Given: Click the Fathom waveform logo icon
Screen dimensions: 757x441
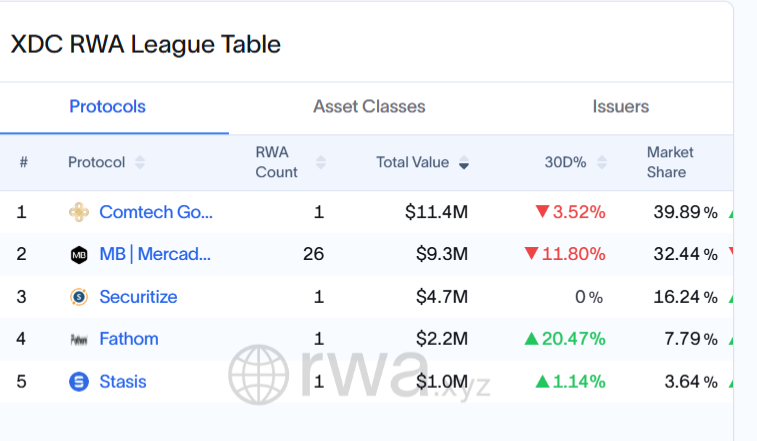Looking at the screenshot, I should click(x=79, y=339).
